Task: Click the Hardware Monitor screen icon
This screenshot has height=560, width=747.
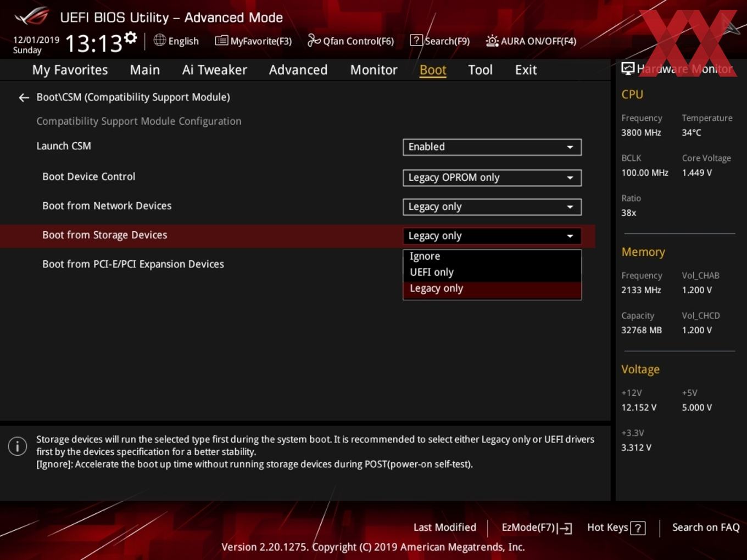Action: point(628,69)
